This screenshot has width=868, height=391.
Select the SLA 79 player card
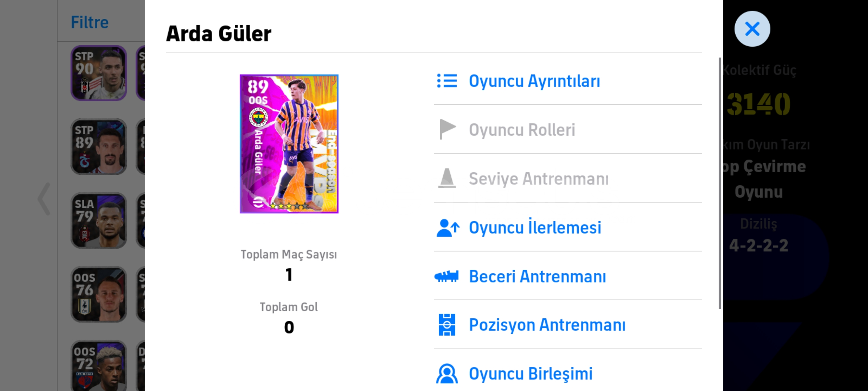pos(99,220)
